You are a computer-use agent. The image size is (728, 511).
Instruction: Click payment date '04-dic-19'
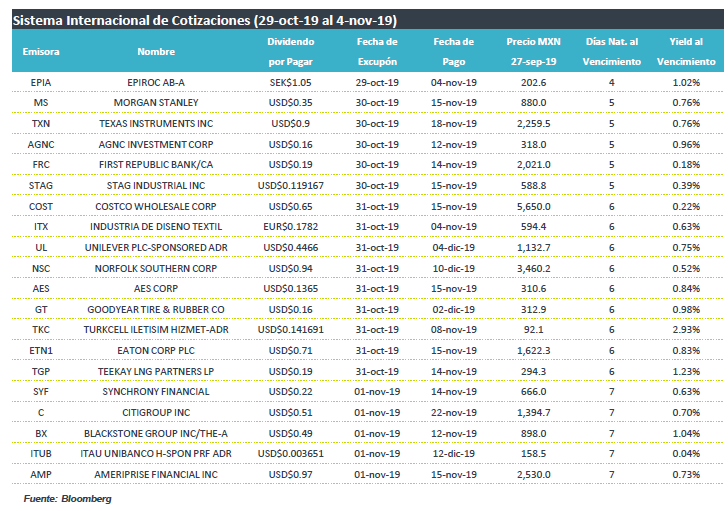click(x=454, y=247)
